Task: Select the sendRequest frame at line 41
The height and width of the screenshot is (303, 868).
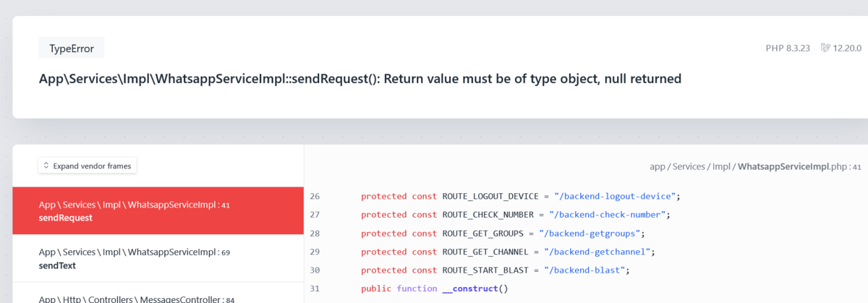Action: pyautogui.click(x=158, y=211)
